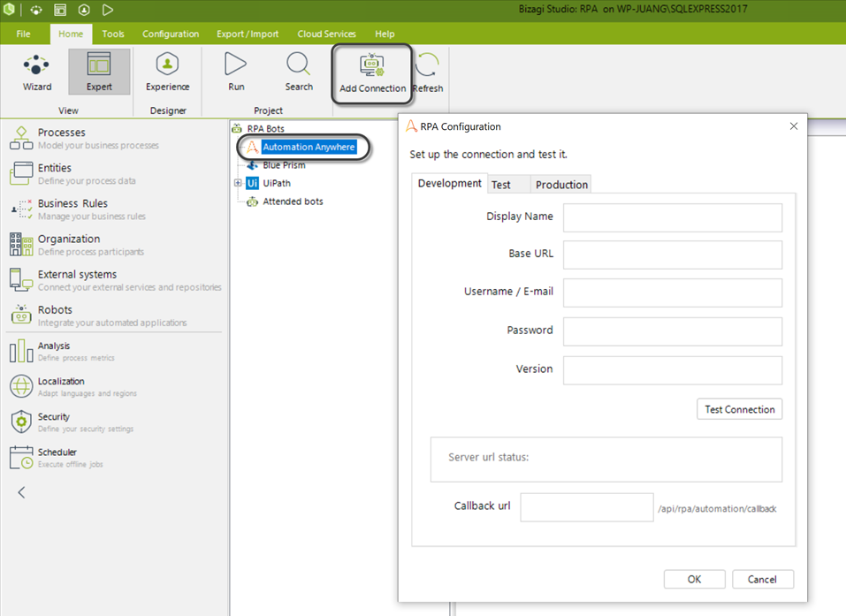846x616 pixels.
Task: Click the Base URL input field
Action: click(x=672, y=255)
